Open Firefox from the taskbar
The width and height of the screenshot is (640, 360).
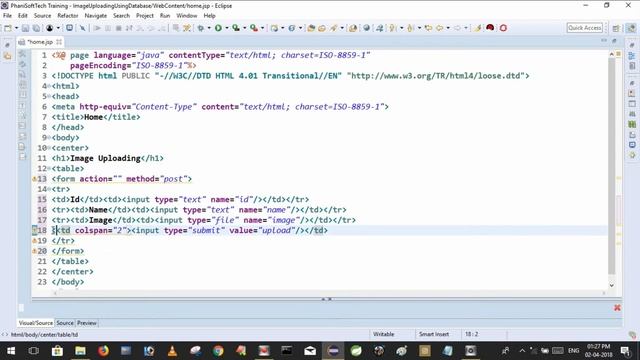[x=103, y=351]
